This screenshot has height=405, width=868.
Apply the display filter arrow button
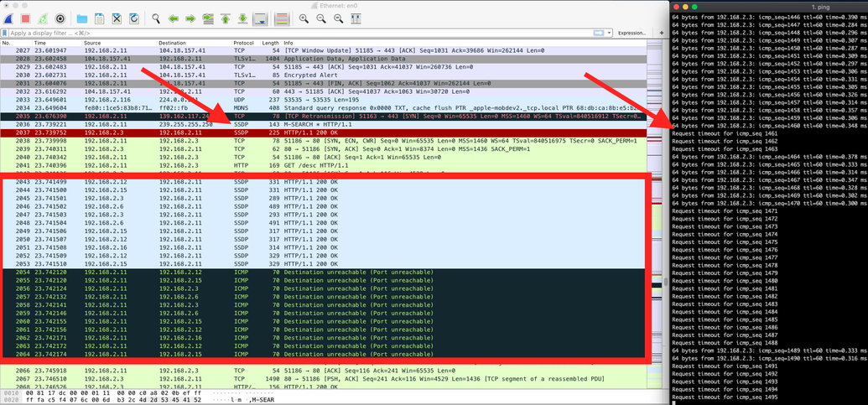click(598, 34)
